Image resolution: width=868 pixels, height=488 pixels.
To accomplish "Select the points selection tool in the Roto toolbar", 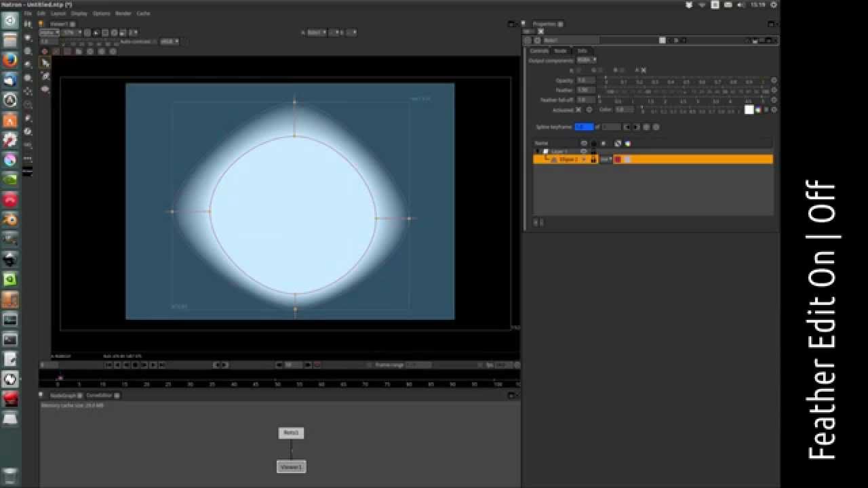I will point(45,63).
